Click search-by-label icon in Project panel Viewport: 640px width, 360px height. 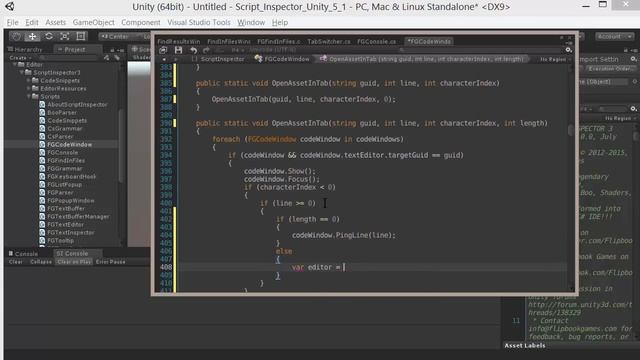click(x=117, y=58)
